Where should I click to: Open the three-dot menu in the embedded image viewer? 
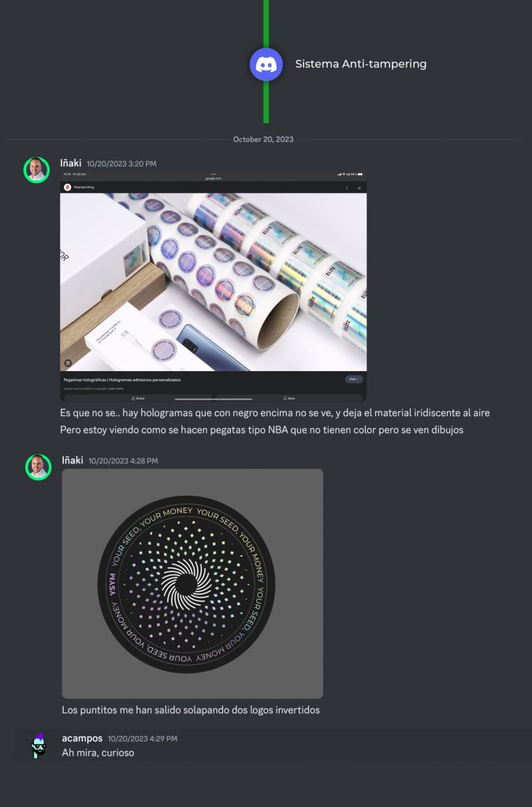(x=347, y=188)
